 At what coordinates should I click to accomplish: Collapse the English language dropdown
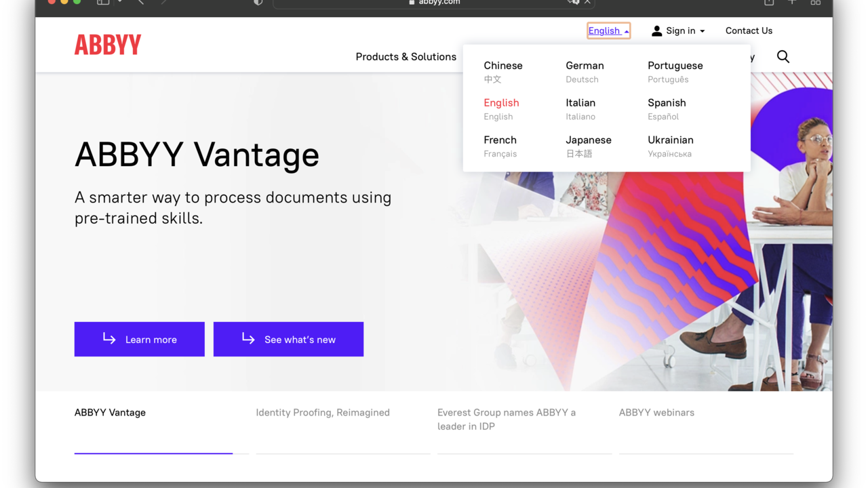point(608,30)
